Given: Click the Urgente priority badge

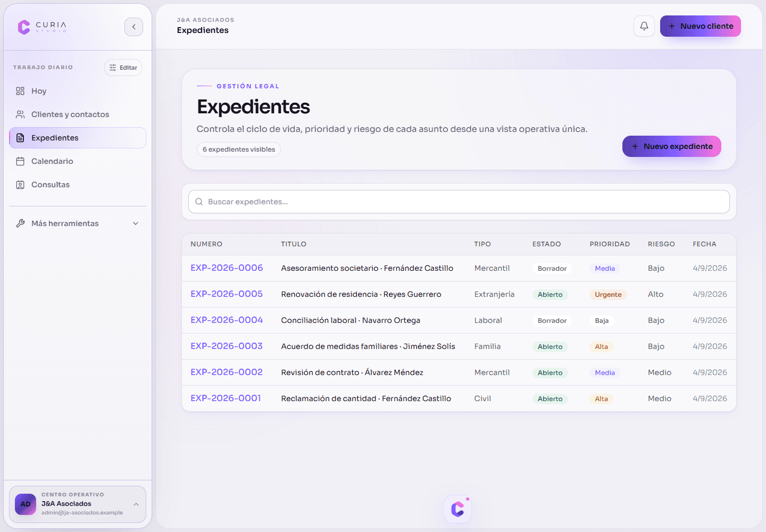Looking at the screenshot, I should (608, 295).
